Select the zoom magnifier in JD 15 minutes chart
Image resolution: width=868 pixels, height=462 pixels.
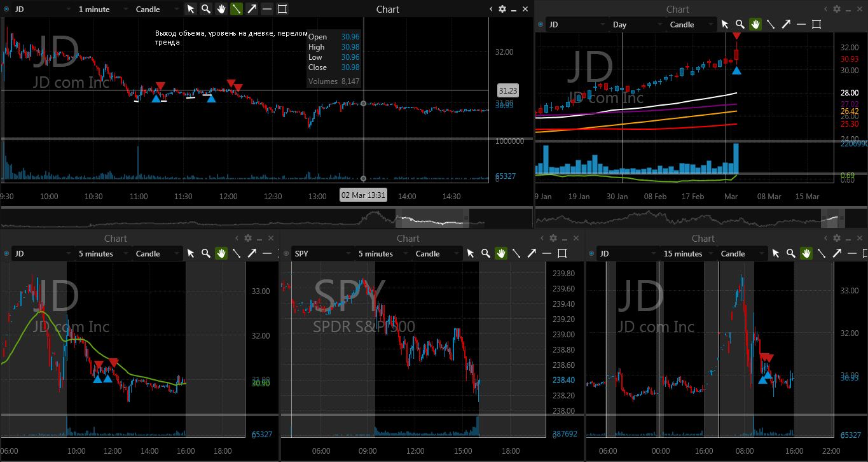(x=791, y=253)
